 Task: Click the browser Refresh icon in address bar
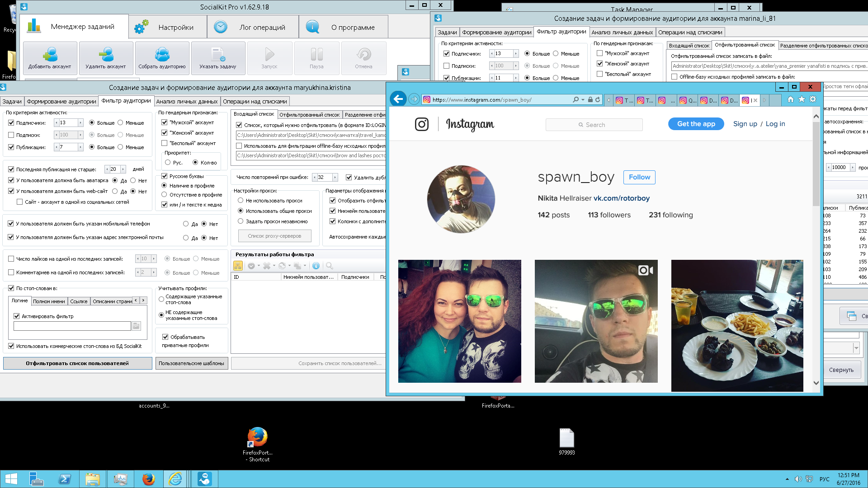pyautogui.click(x=598, y=100)
